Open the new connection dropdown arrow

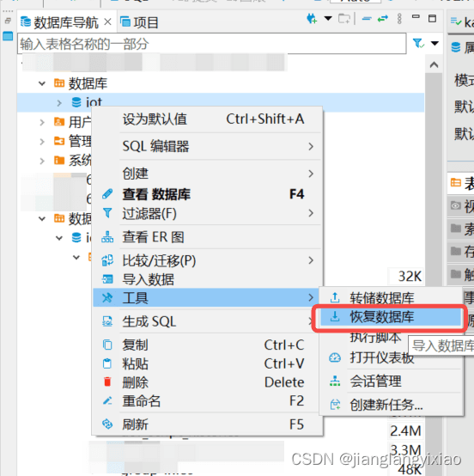tap(328, 19)
